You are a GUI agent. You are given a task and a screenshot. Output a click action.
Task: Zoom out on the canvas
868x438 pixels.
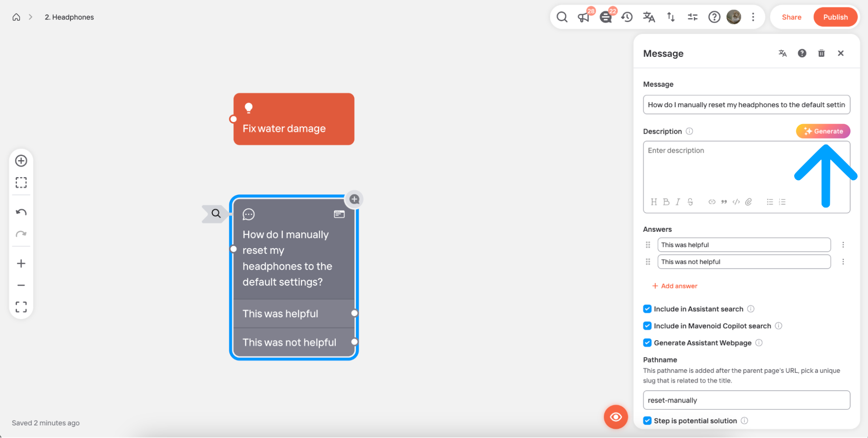[x=21, y=285]
